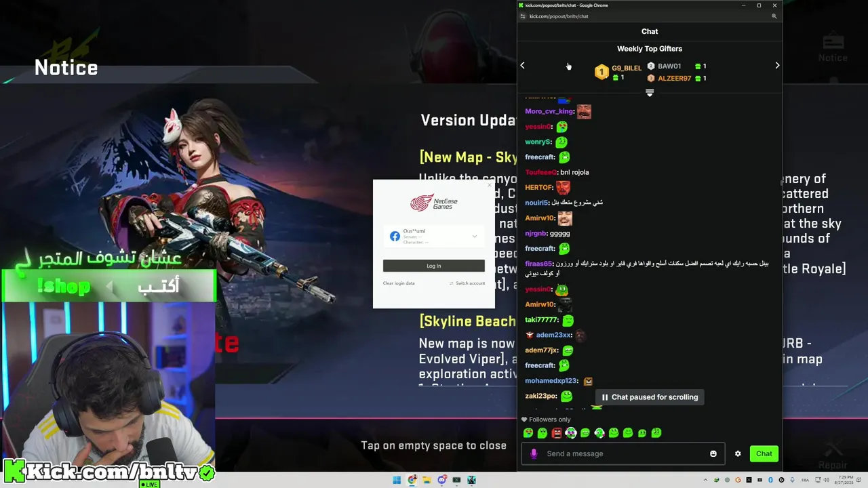Show hidden system tray icons

(x=706, y=480)
